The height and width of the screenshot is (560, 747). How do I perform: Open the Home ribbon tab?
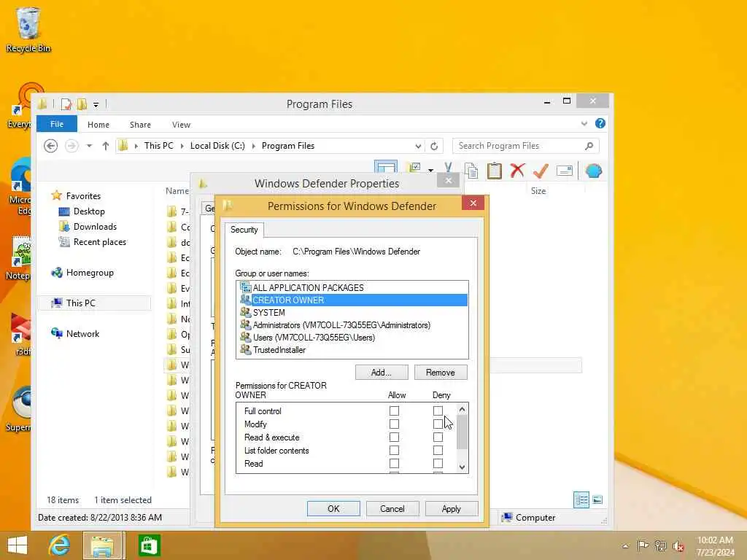point(98,125)
